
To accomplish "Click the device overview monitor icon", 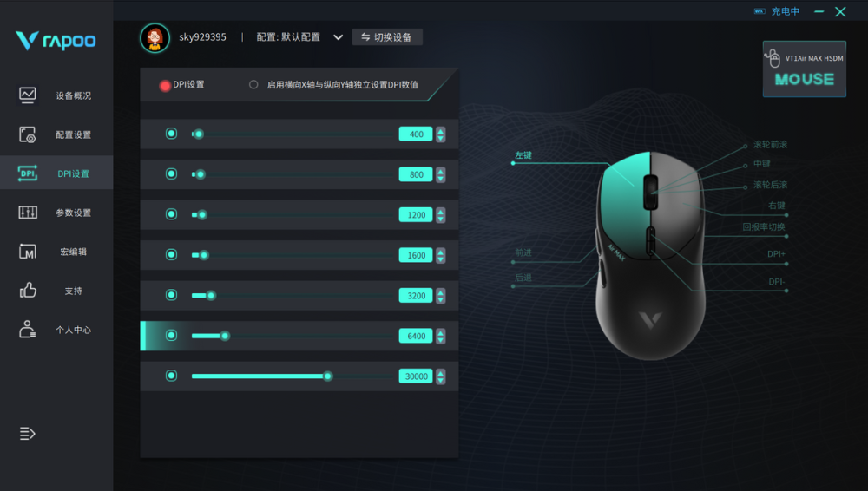I will (28, 95).
